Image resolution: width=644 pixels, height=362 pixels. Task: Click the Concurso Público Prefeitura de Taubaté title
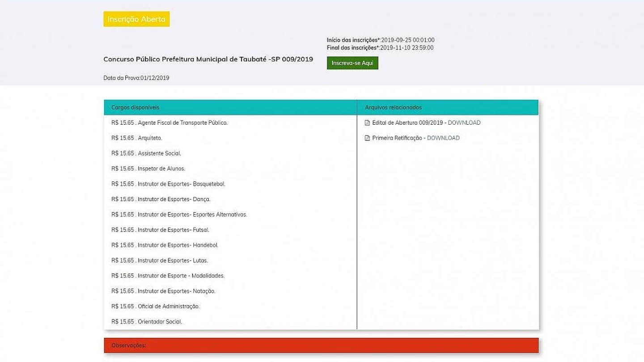tap(208, 59)
